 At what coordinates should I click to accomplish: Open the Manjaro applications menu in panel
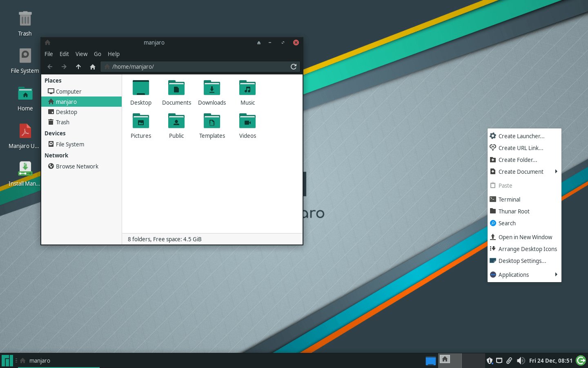point(7,361)
